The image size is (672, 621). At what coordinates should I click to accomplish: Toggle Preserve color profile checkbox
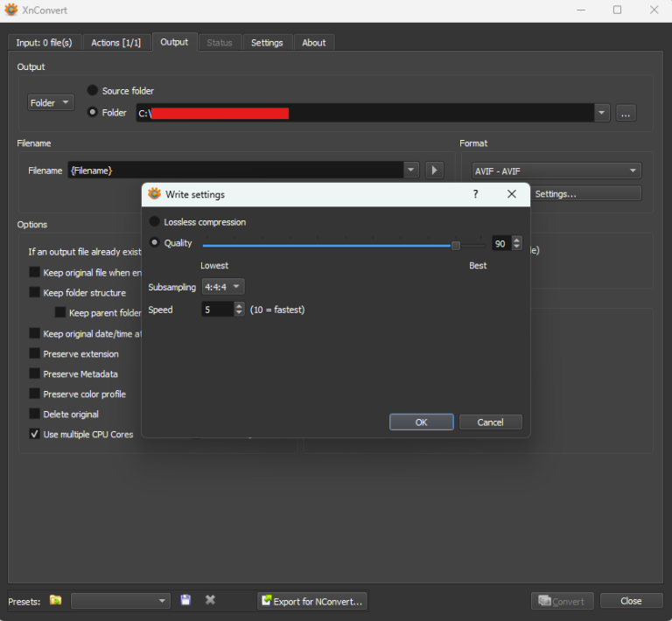[x=34, y=394]
